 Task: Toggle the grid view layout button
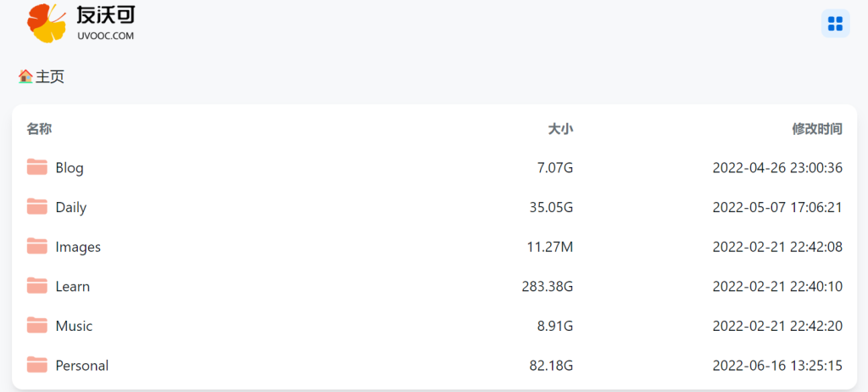[x=835, y=24]
